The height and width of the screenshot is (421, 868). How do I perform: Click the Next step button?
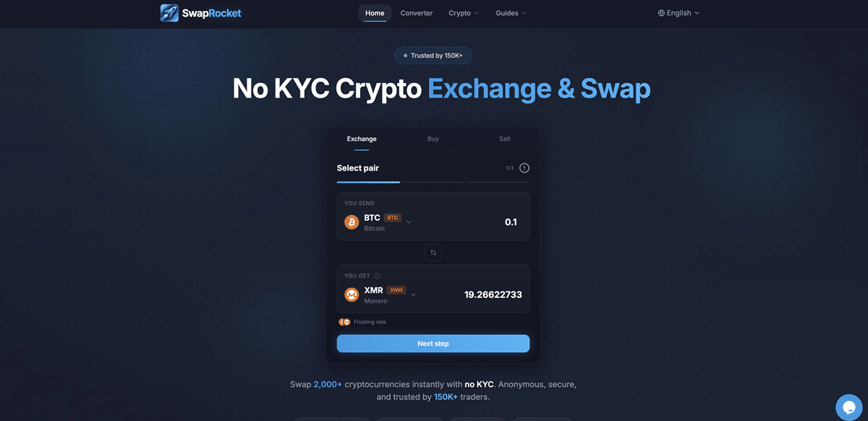pos(433,344)
